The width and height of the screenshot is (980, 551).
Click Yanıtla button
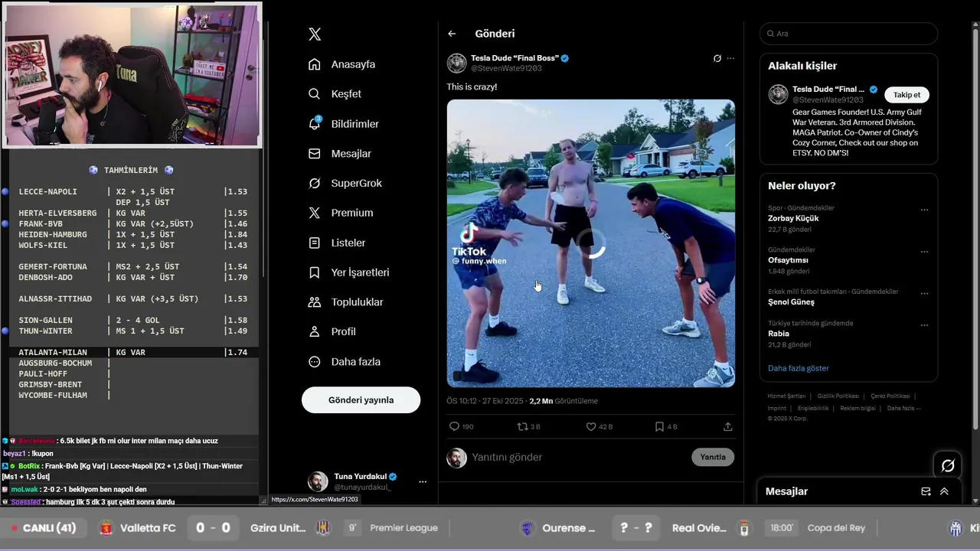[713, 457]
